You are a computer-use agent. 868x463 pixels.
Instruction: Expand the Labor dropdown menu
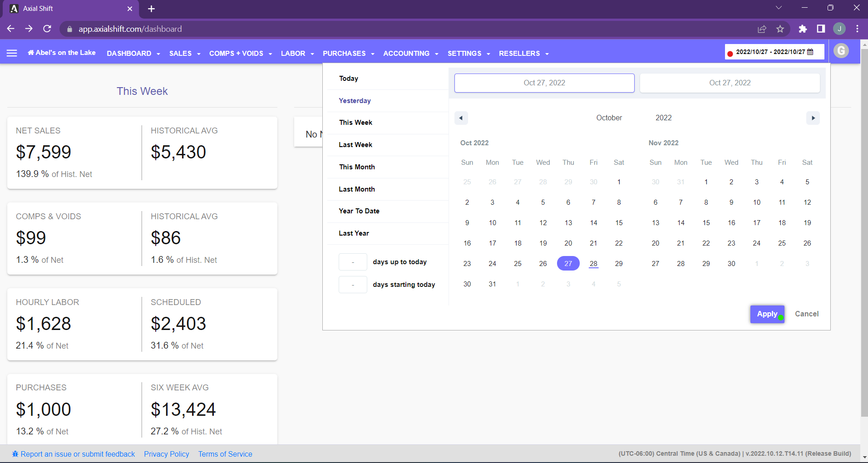point(297,54)
